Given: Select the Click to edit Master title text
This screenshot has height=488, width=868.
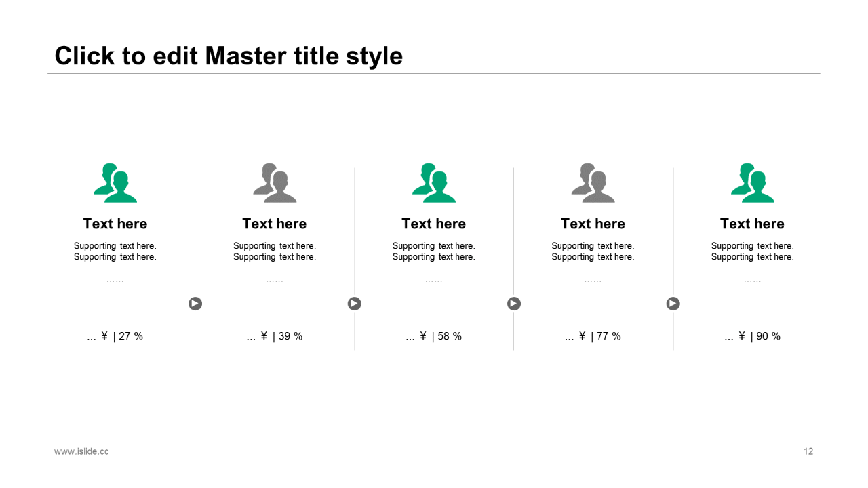Looking at the screenshot, I should coord(229,56).
